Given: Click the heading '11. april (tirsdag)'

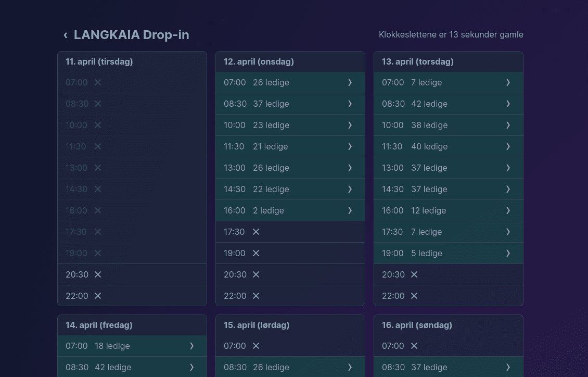Looking at the screenshot, I should point(99,62).
